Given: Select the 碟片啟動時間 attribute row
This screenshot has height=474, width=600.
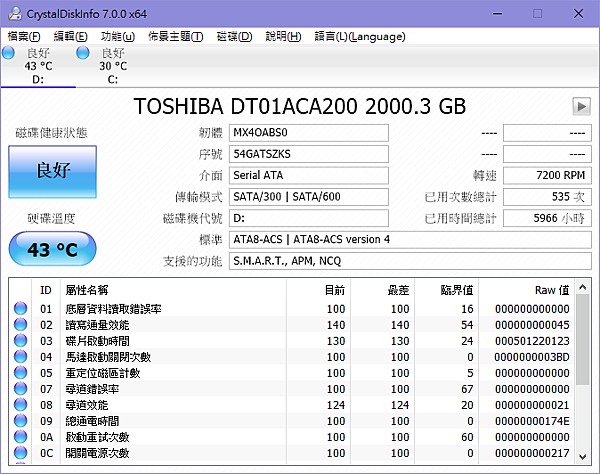Looking at the screenshot, I should point(292,340).
